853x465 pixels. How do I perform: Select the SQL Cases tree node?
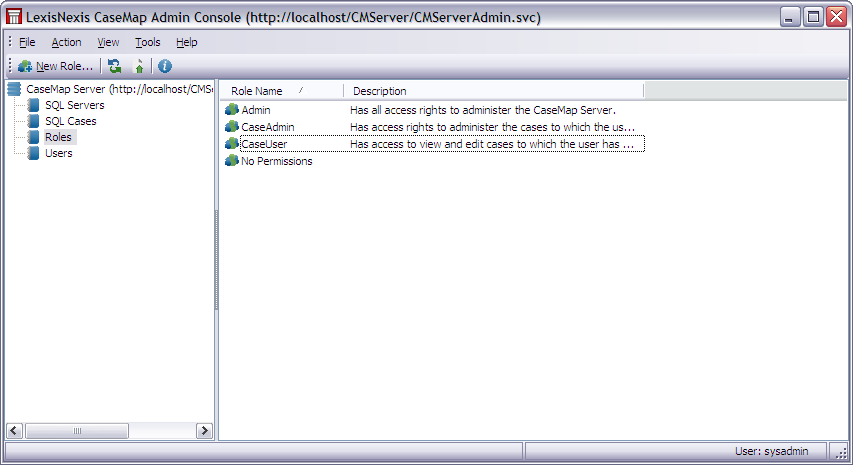click(x=71, y=121)
